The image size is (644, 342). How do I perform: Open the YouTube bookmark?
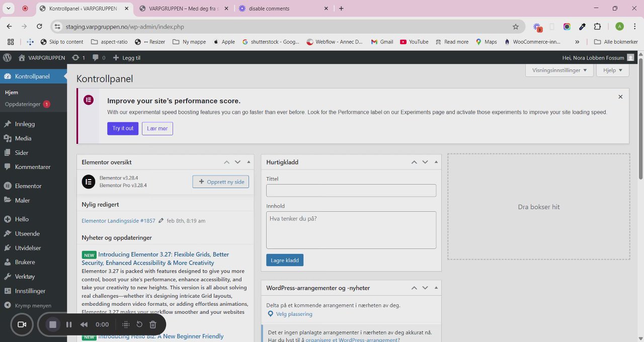point(414,42)
